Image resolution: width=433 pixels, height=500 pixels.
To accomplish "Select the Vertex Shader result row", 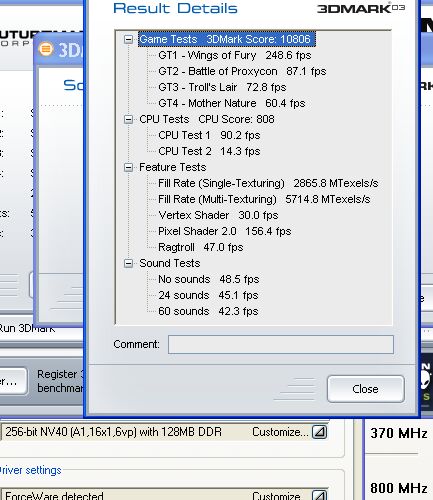I will [218, 215].
